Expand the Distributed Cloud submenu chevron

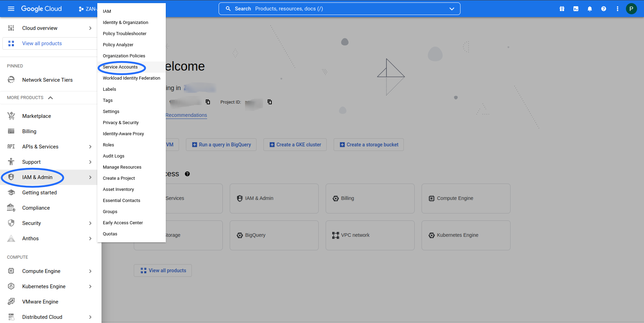click(x=90, y=317)
